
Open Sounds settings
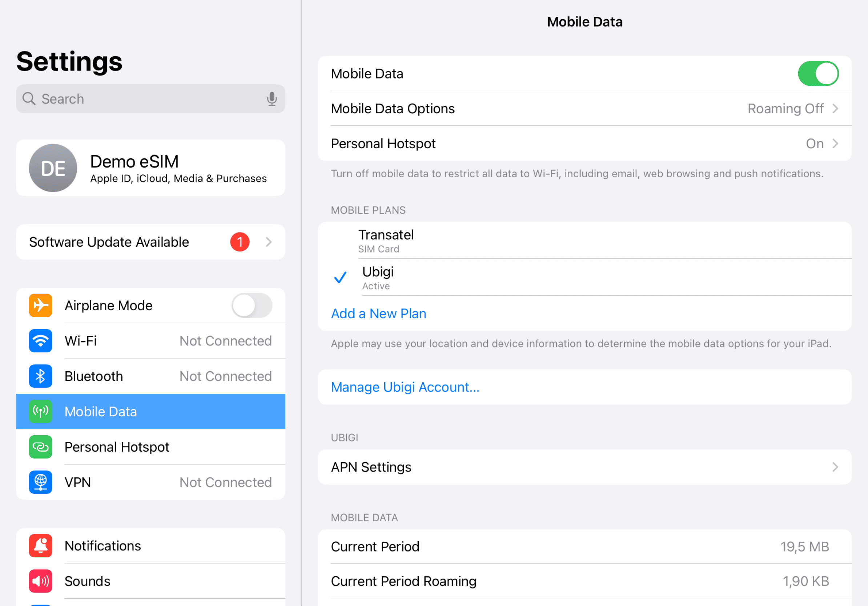[x=150, y=581]
